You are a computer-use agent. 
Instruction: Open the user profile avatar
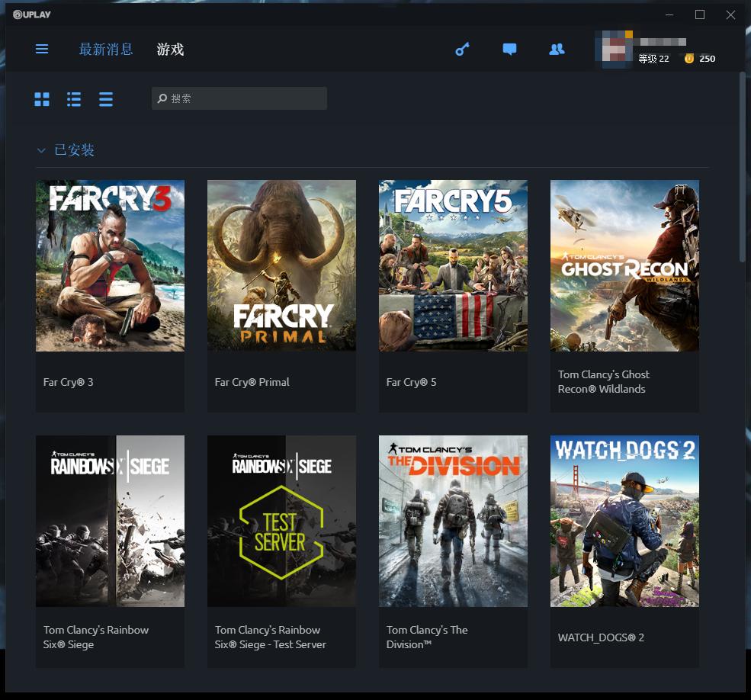tap(614, 50)
